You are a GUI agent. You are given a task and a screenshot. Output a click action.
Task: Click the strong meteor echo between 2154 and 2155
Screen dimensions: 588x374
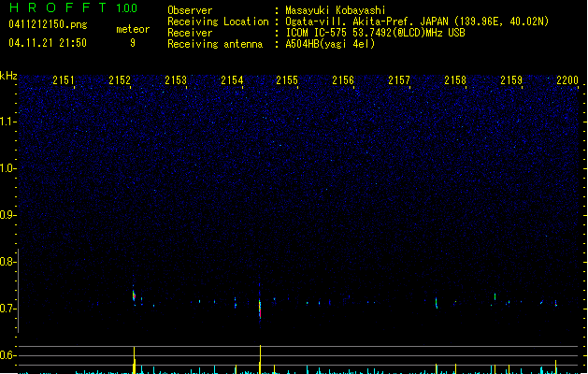(260, 309)
